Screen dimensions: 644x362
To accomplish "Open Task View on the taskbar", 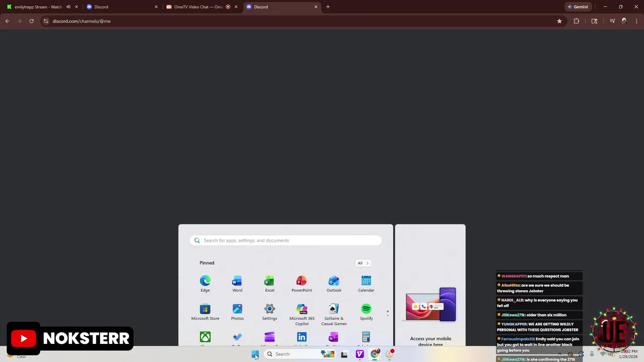I will pos(344,354).
